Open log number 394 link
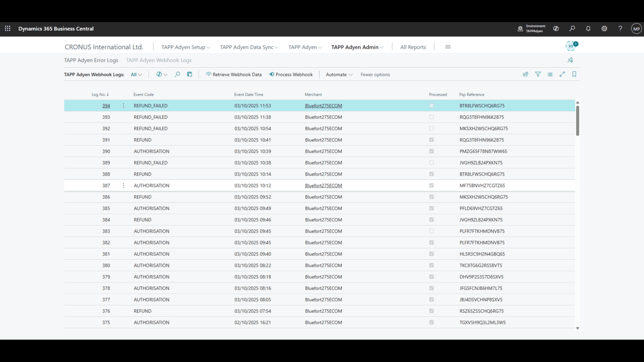This screenshot has width=644, height=362. click(x=106, y=106)
